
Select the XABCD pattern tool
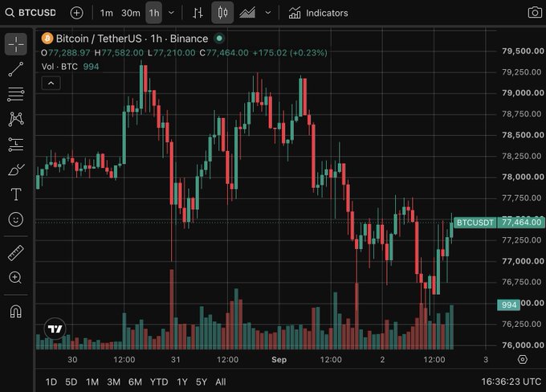[x=16, y=119]
